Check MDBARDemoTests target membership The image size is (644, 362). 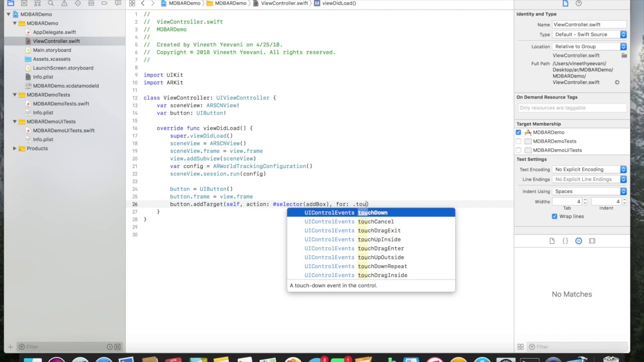[518, 141]
